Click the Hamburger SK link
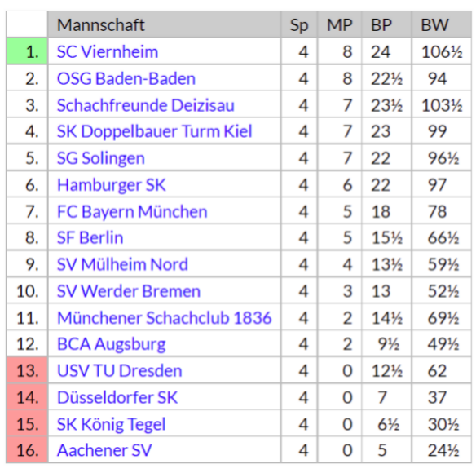The height and width of the screenshot is (473, 476). [112, 184]
